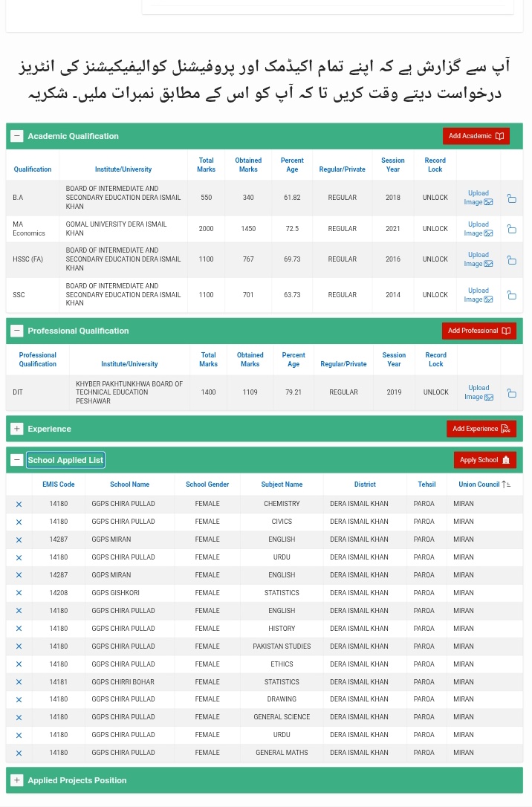Screen dimensions: 532x807
Task: Click the Professional Qualification column header
Action: 38,359
